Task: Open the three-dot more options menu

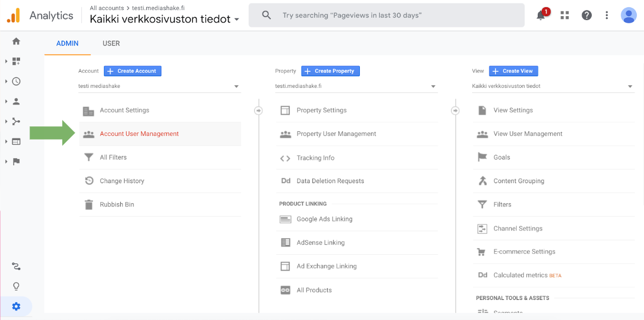Action: point(607,16)
